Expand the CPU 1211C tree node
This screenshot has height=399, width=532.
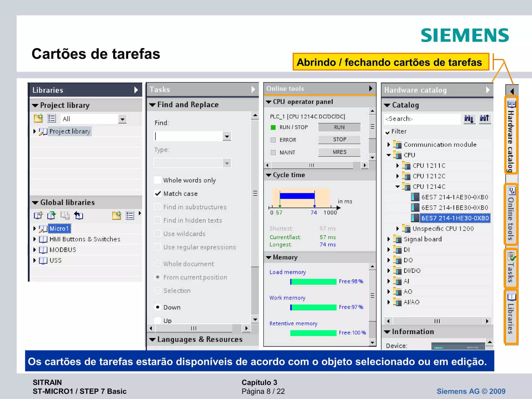(x=397, y=165)
